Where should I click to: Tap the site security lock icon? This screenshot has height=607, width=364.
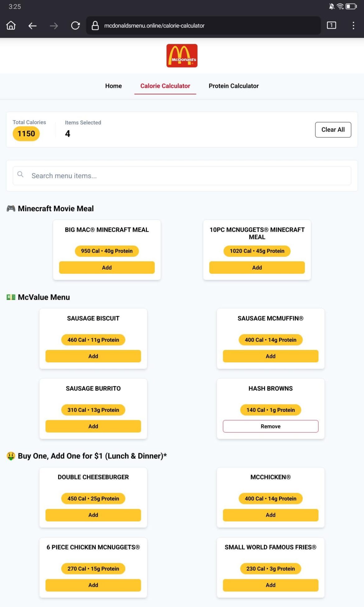[95, 26]
